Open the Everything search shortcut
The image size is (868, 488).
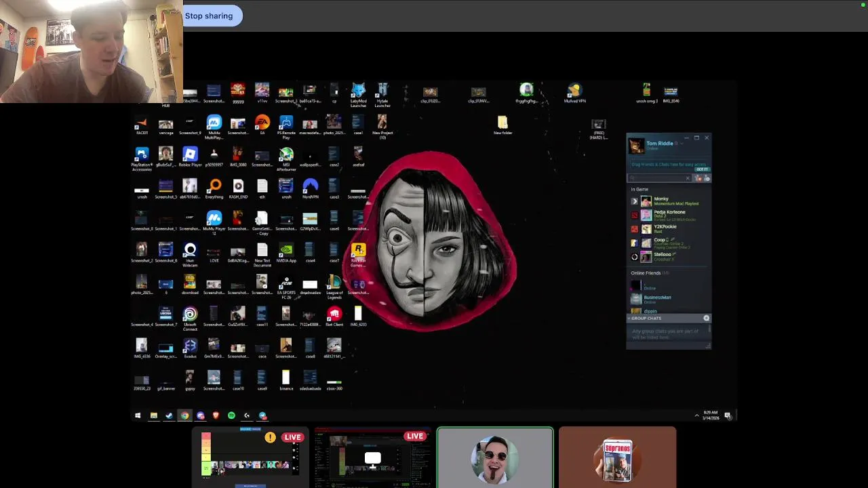click(214, 189)
